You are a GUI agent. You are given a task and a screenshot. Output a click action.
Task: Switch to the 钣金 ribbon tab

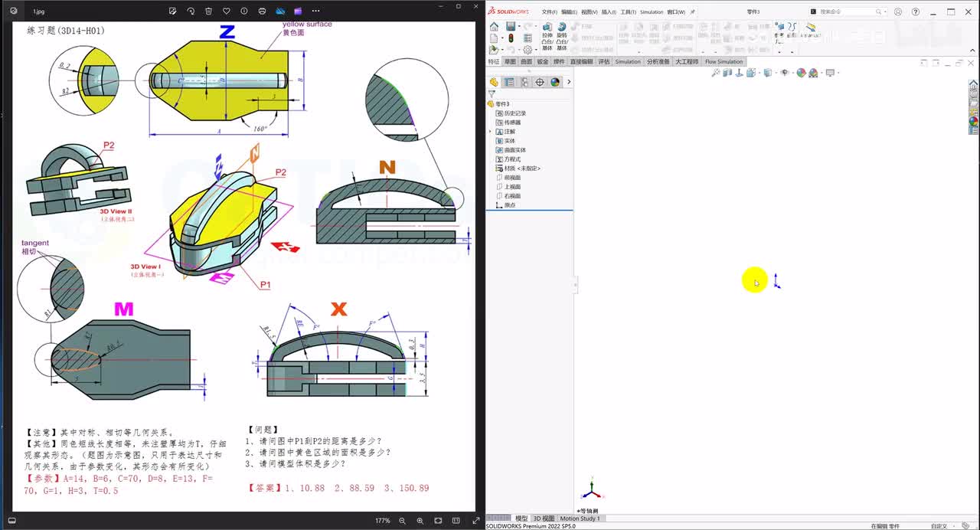click(543, 61)
